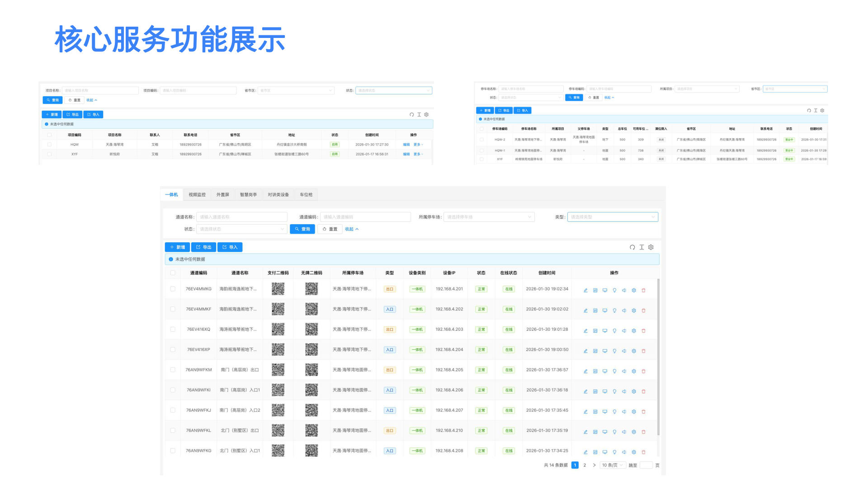Screen dimensions: 868x488
Task: Click edit pencil icon for row 76EV4MMKG
Action: pos(585,291)
